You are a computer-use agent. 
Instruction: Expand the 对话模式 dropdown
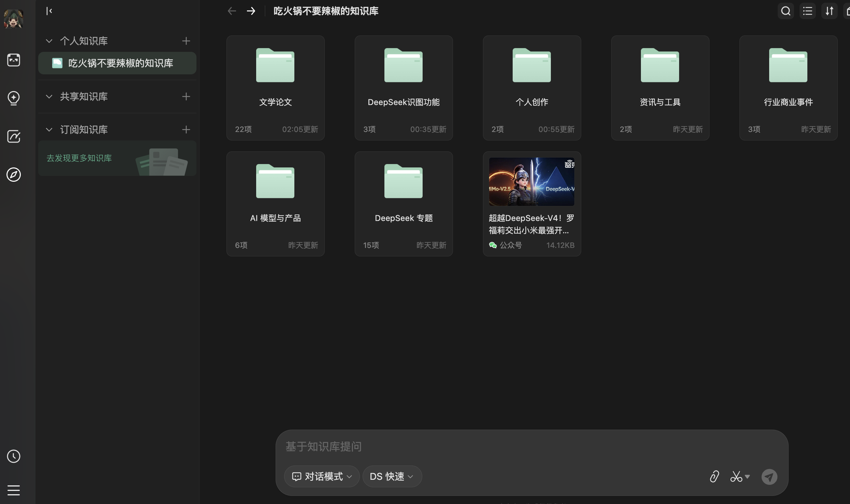[321, 476]
